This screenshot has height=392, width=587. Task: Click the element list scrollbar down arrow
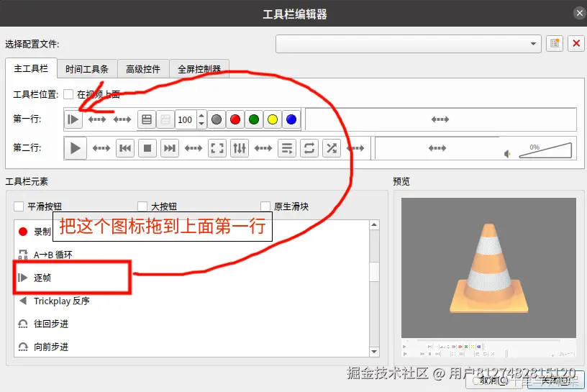click(x=374, y=352)
